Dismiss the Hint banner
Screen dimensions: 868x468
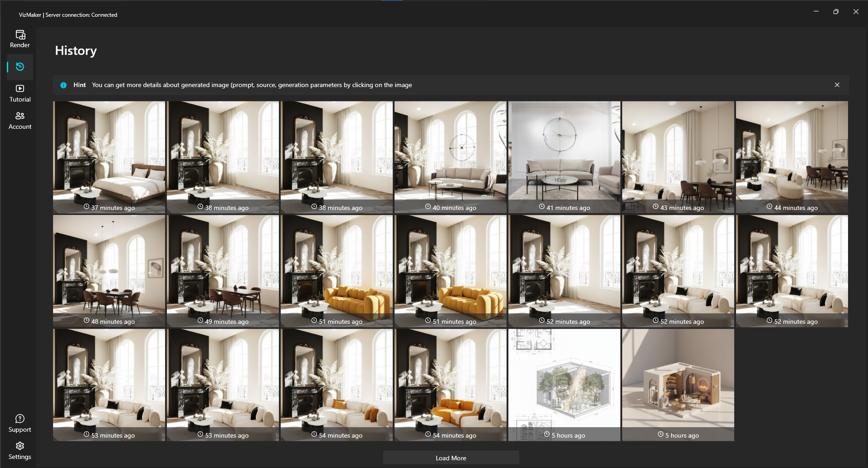pos(837,85)
